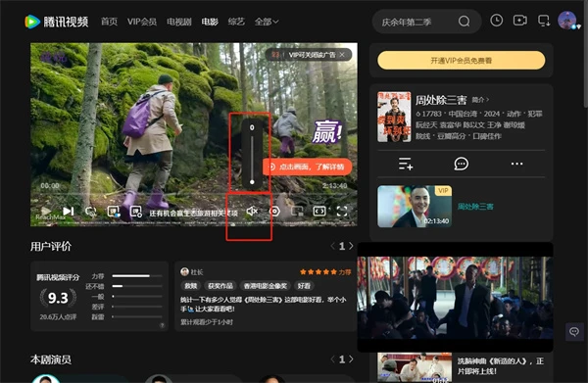This screenshot has height=383, width=588.
Task: Click the vertical volume slider track
Action: tap(252, 159)
